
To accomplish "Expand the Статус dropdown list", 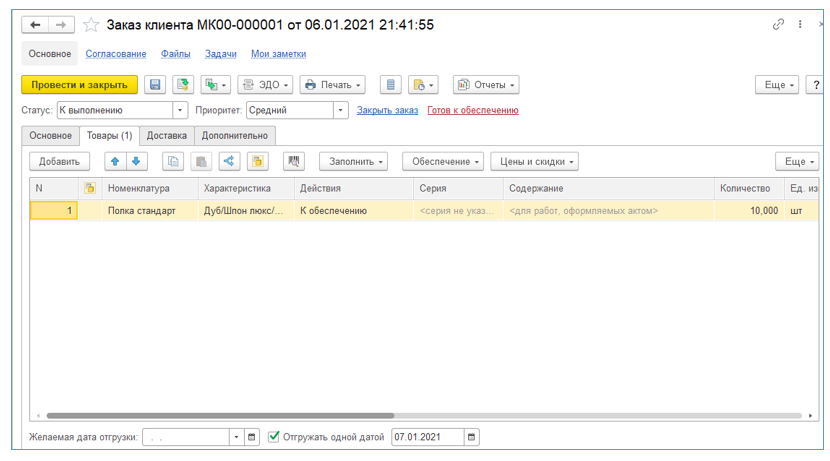I will pos(180,110).
